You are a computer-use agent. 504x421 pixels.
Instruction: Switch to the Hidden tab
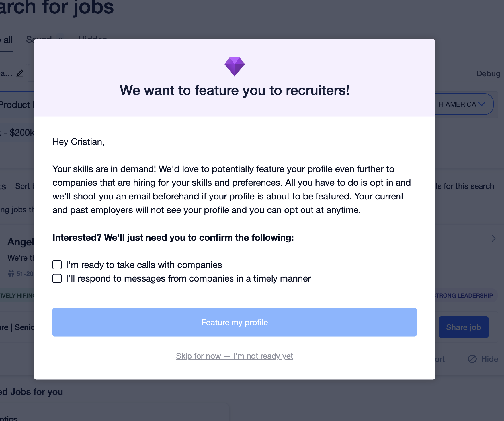[x=92, y=39]
